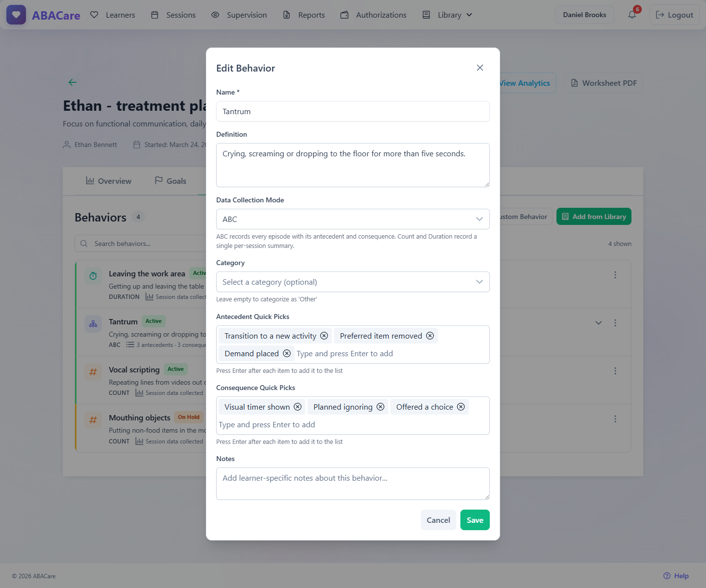Open the Learners menu
706x588 pixels.
[113, 15]
